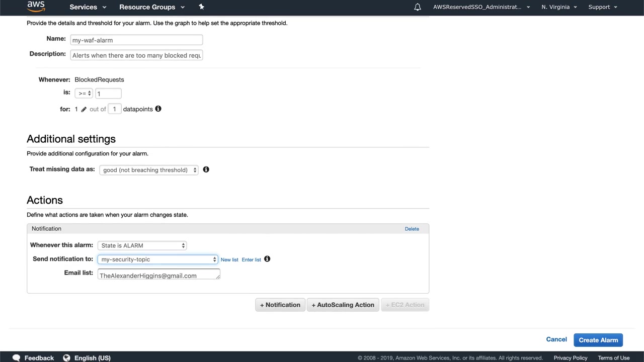
Task: Open the Services menu
Action: pyautogui.click(x=88, y=7)
